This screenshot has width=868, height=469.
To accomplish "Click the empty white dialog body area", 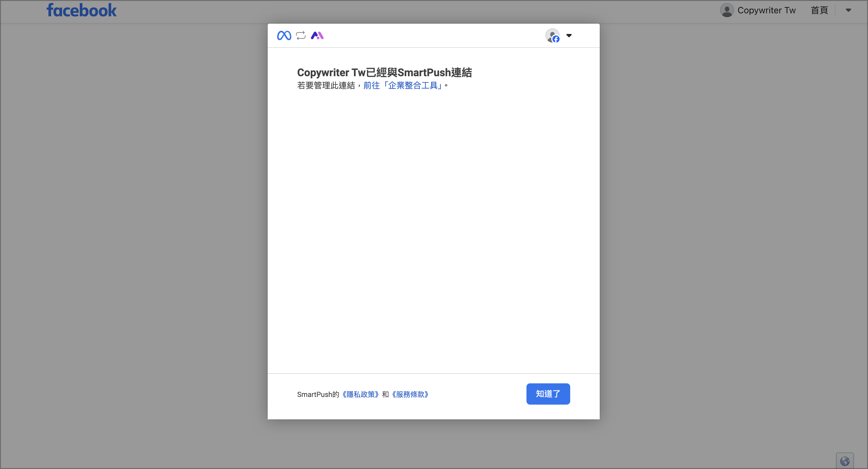I will [x=433, y=229].
